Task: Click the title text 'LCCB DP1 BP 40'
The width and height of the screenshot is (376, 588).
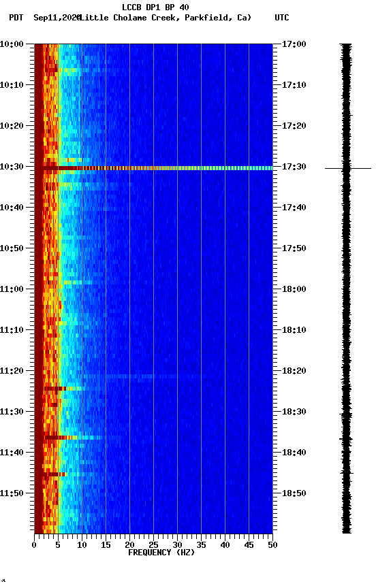Action: [155, 7]
